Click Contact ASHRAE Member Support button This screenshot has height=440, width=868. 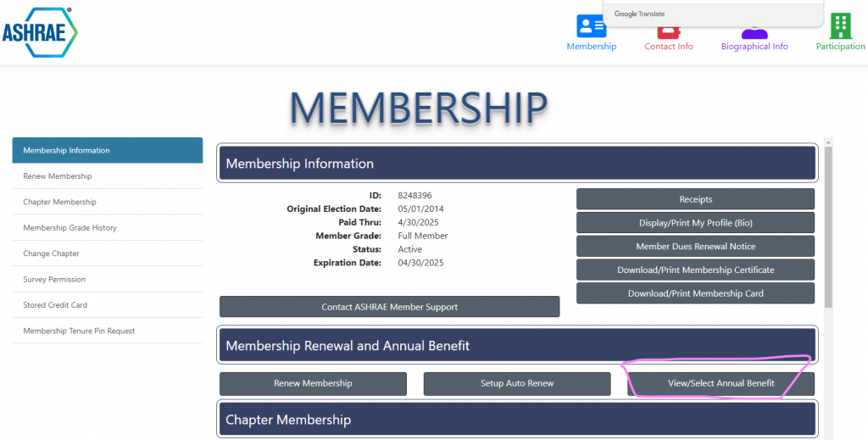pyautogui.click(x=389, y=307)
